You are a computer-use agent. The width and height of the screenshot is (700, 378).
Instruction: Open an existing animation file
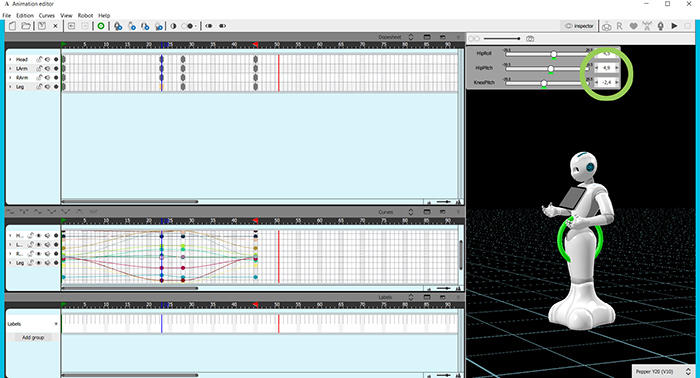coord(26,26)
